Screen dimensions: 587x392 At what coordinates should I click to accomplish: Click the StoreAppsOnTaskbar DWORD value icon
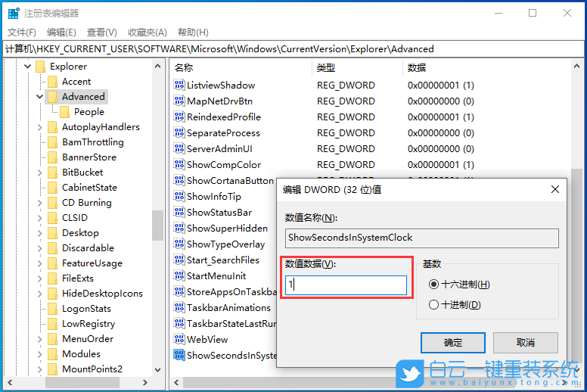click(x=179, y=291)
